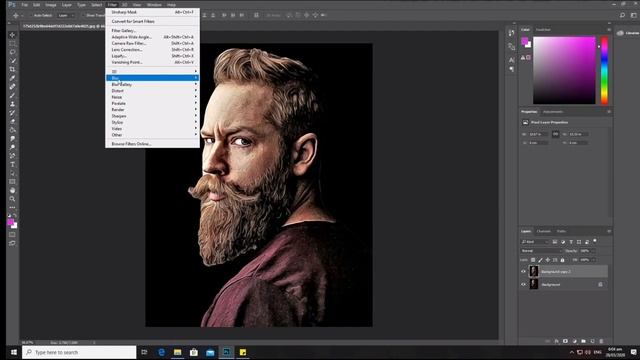
Task: Select the Type tool
Action: tap(12, 164)
